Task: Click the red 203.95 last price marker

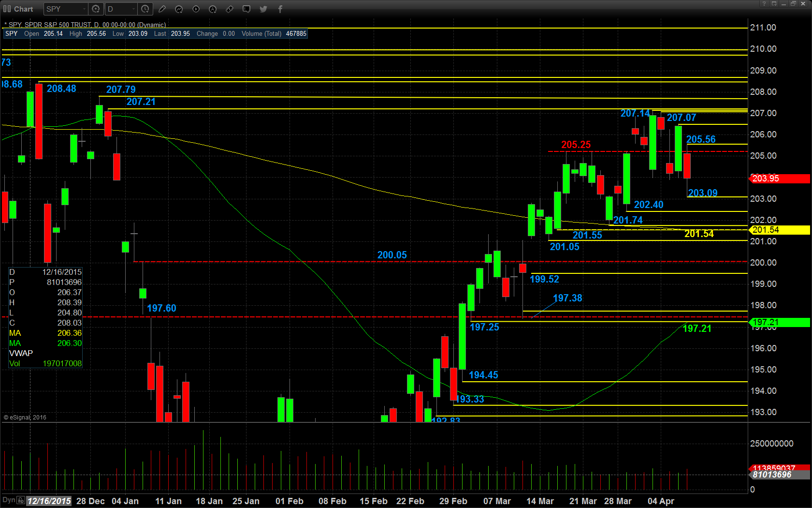Action: click(780, 179)
